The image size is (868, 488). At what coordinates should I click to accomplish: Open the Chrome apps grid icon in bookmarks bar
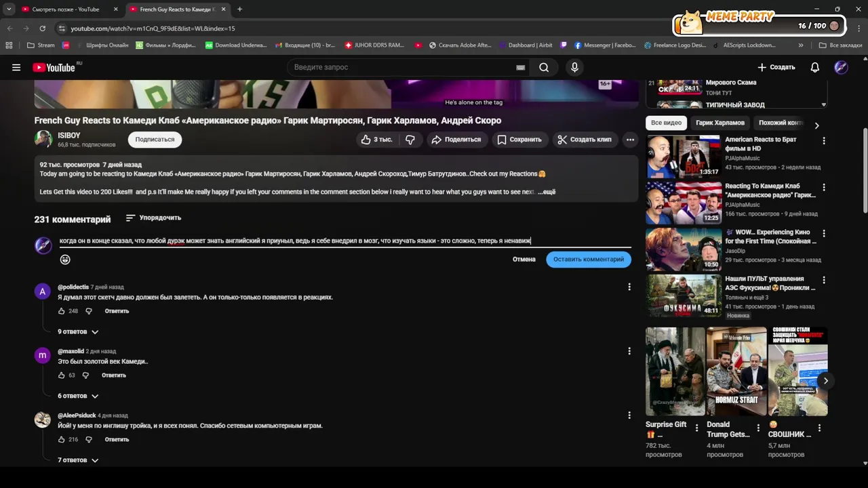pos(9,45)
